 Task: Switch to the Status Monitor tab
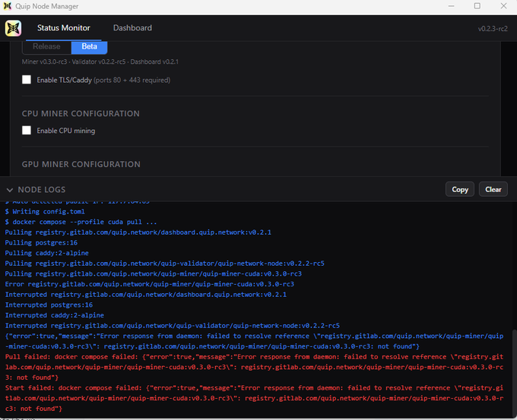coord(63,28)
